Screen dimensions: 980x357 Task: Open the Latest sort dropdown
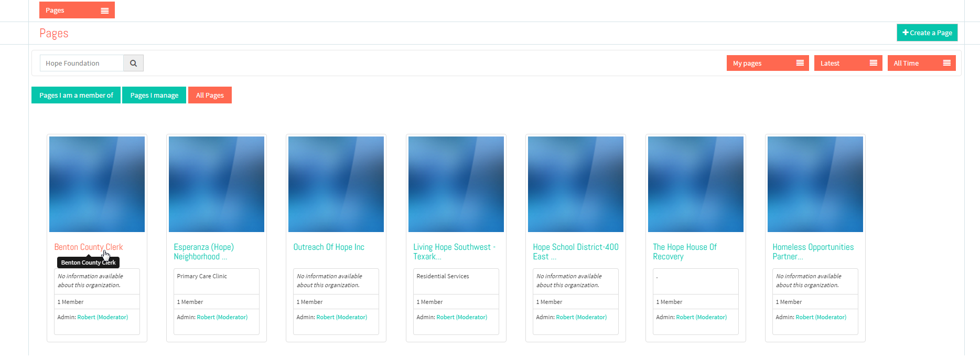[848, 63]
